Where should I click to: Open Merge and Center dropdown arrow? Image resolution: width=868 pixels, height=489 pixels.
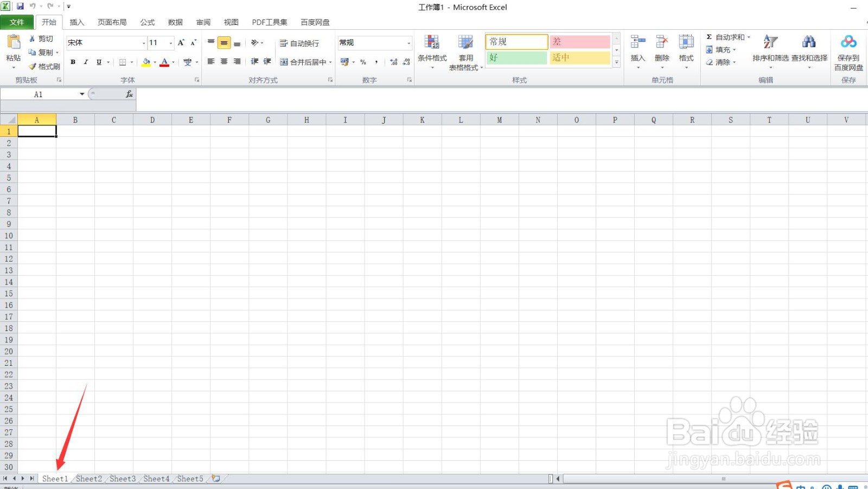(330, 62)
